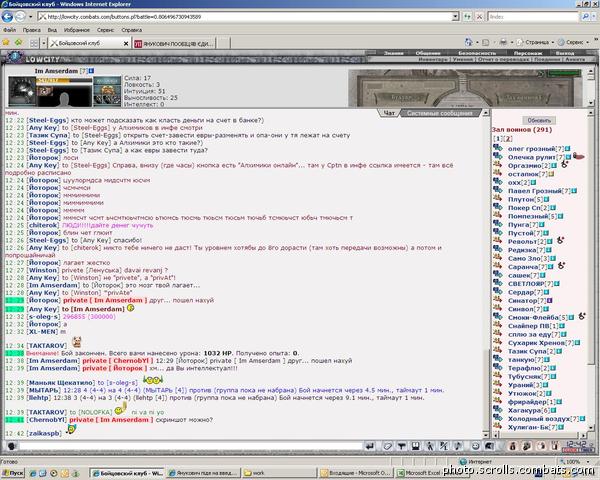The image size is (600, 480).
Task: Open the Избранное menu
Action: click(77, 30)
